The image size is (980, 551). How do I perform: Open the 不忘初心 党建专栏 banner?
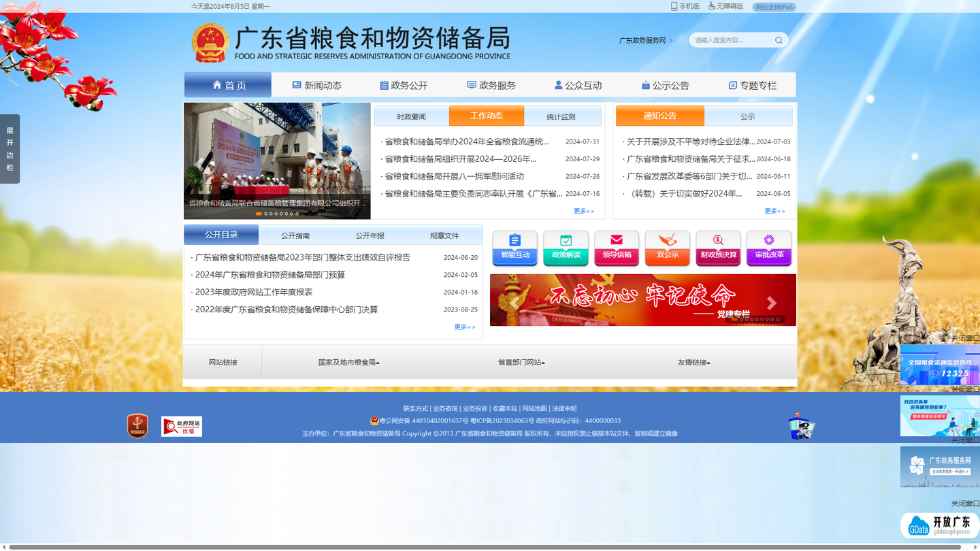coord(643,300)
